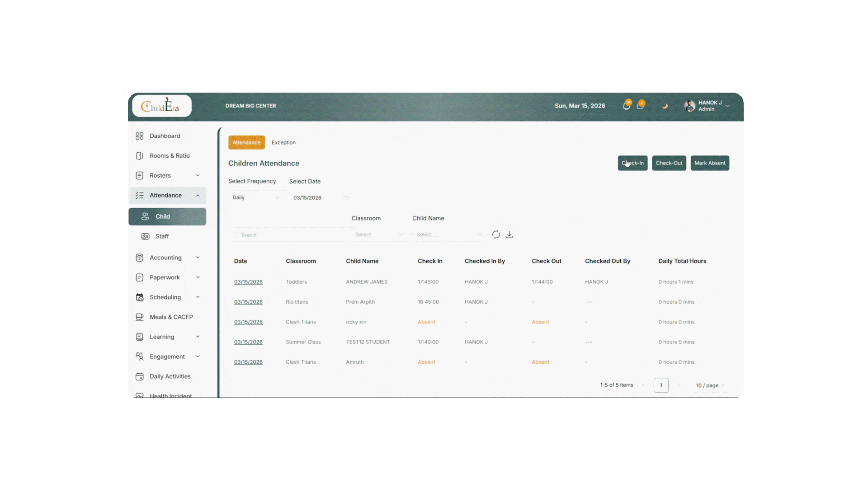This screenshot has width=868, height=488.
Task: Click the Daily Total Hours column header
Action: pos(682,261)
